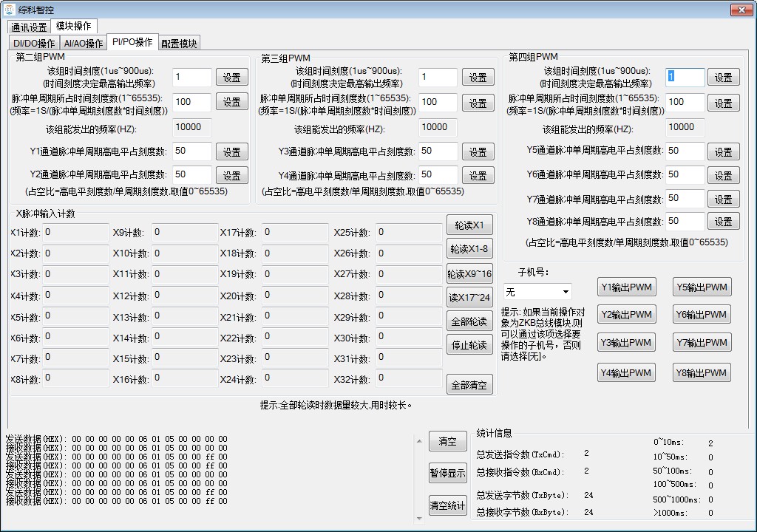The image size is (757, 532).
Task: Focus the 第四组PWM time scale input field
Action: [x=685, y=77]
